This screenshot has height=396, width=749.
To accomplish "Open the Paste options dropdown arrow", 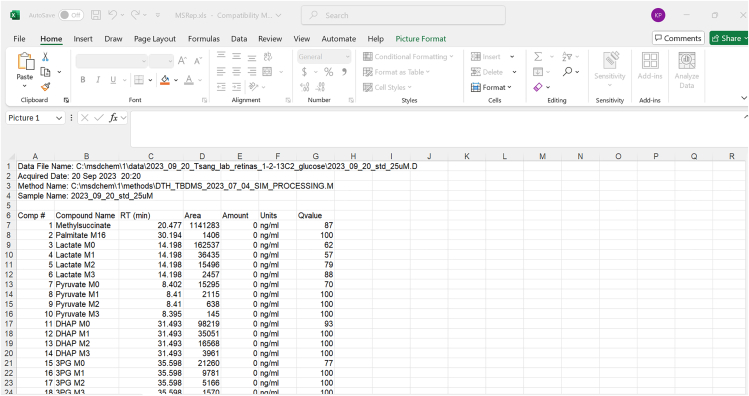I will pyautogui.click(x=24, y=86).
